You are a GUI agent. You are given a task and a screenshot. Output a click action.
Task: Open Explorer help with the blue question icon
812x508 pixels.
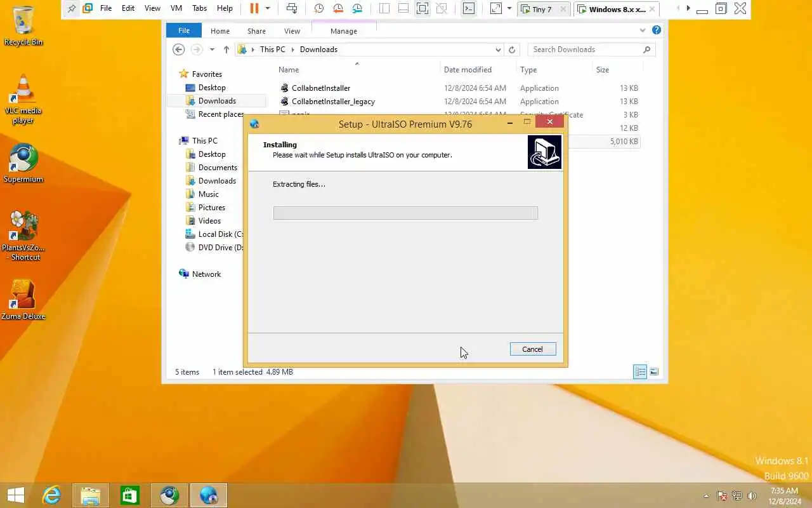pos(657,30)
